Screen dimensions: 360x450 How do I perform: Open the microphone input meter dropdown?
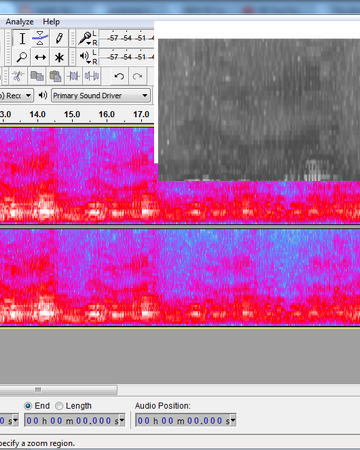pos(89,43)
